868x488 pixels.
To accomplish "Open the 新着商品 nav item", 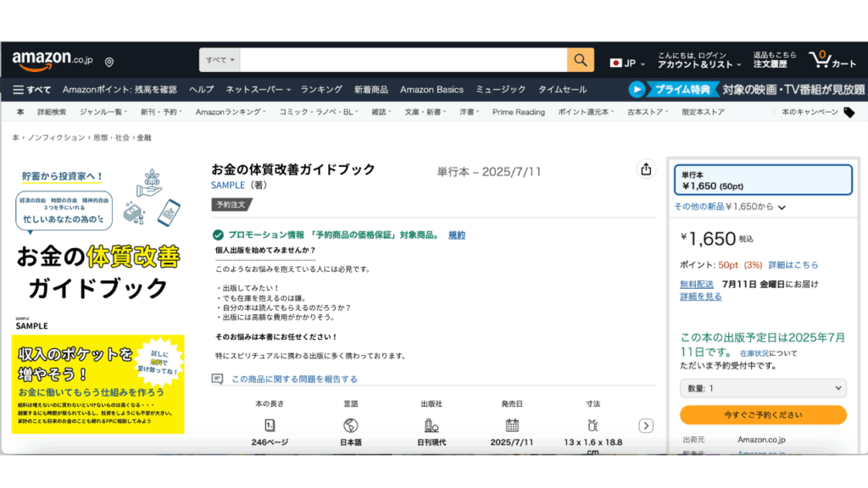I will tap(371, 90).
